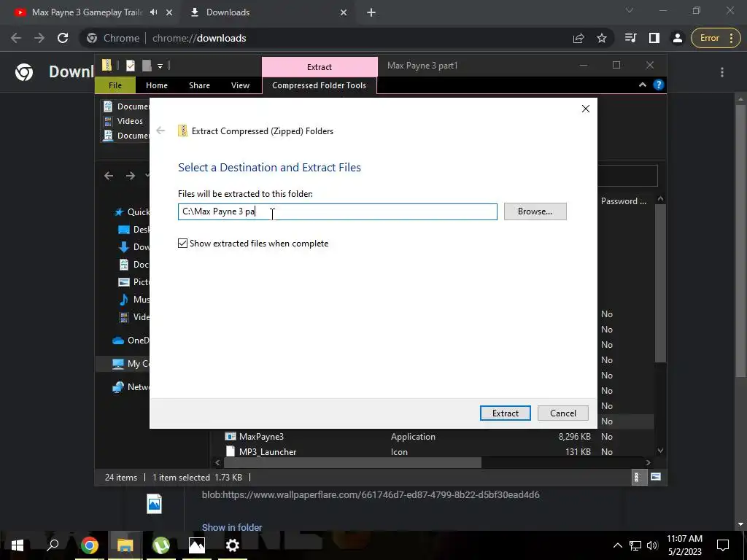Click Show in folder link on Downloads page
Screen dimensions: 747x560
[232, 528]
